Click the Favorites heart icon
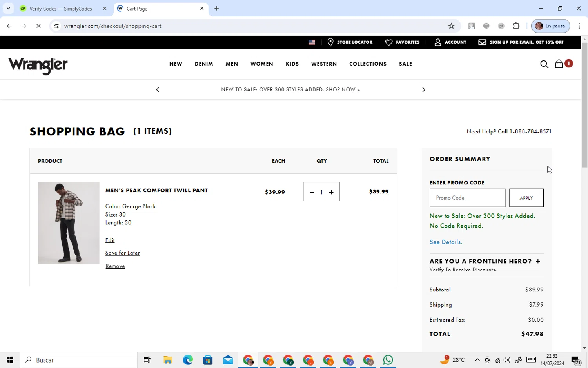 click(x=389, y=42)
